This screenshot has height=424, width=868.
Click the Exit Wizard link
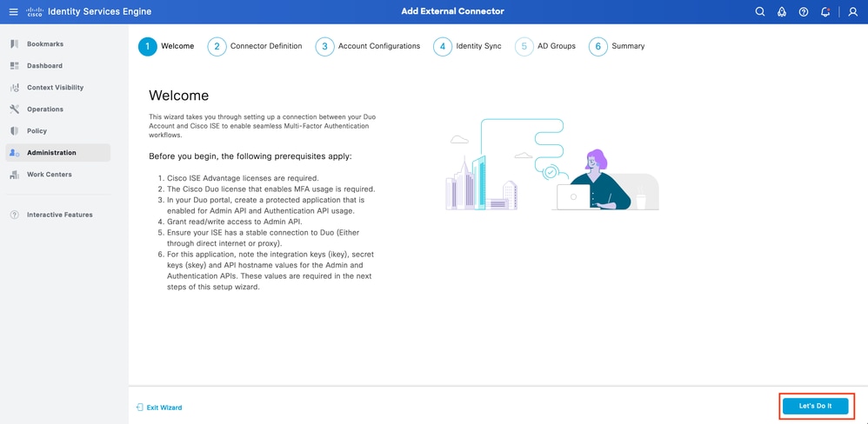click(x=164, y=407)
